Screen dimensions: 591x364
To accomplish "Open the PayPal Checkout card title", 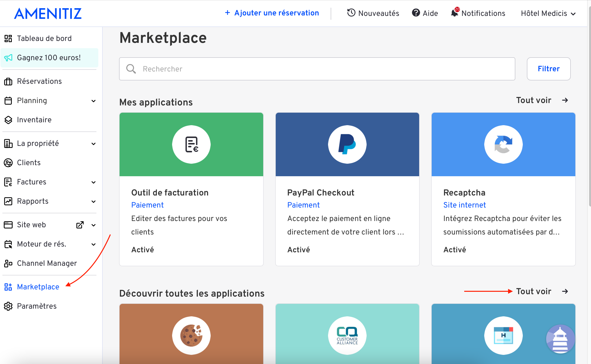I will pyautogui.click(x=321, y=193).
